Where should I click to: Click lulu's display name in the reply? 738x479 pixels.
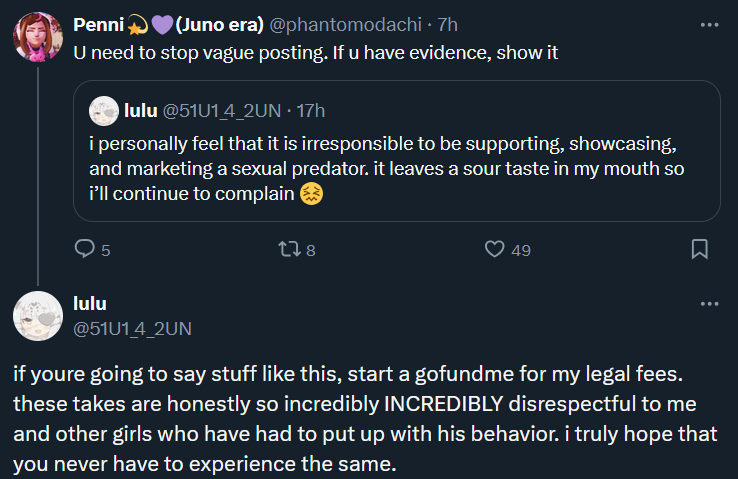[90, 304]
